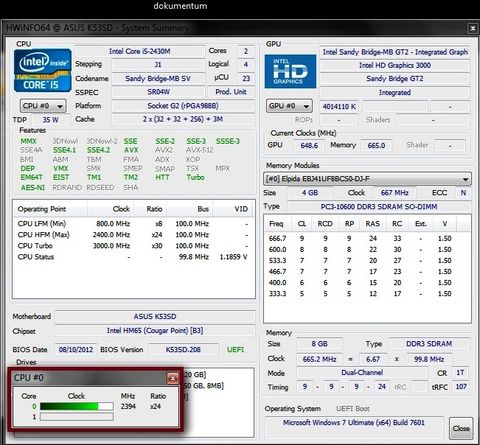This screenshot has height=445, width=480.
Task: Select the 333.3 timing row
Action: point(367,294)
